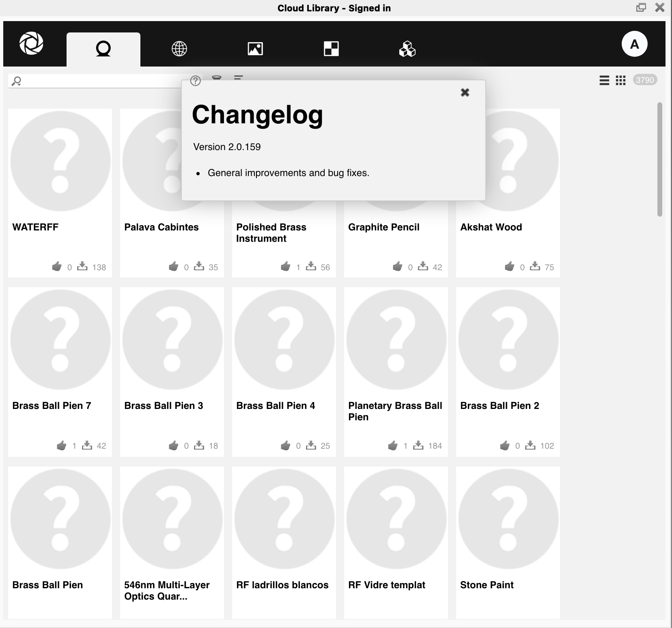Open the RF Vidre templat thumbnail
672x628 pixels.
click(396, 519)
